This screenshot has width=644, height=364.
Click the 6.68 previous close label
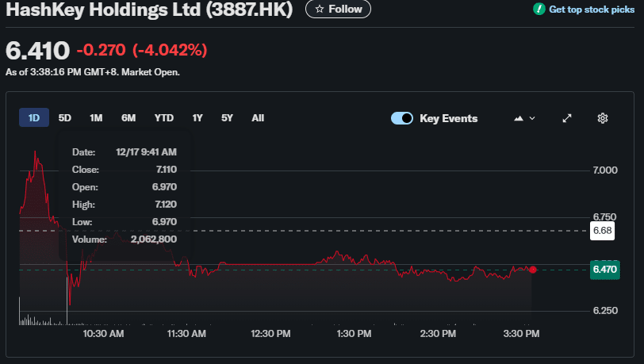pyautogui.click(x=603, y=231)
